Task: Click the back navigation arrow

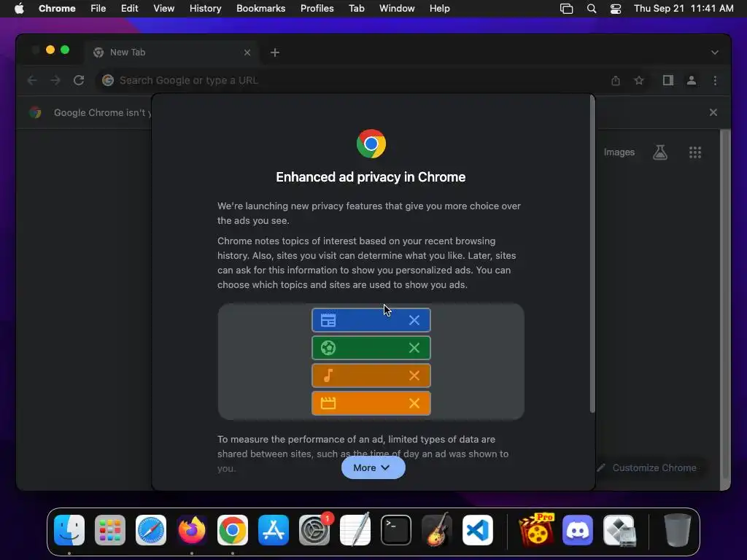Action: (x=32, y=80)
